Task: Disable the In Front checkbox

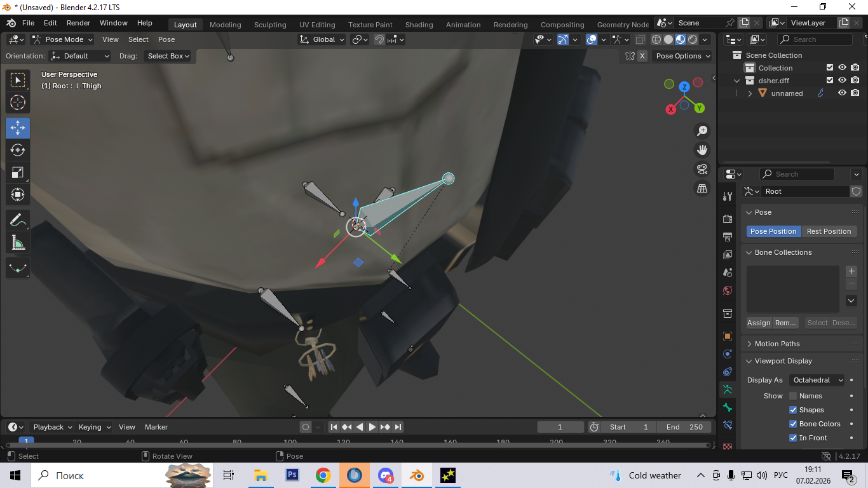Action: coord(793,438)
